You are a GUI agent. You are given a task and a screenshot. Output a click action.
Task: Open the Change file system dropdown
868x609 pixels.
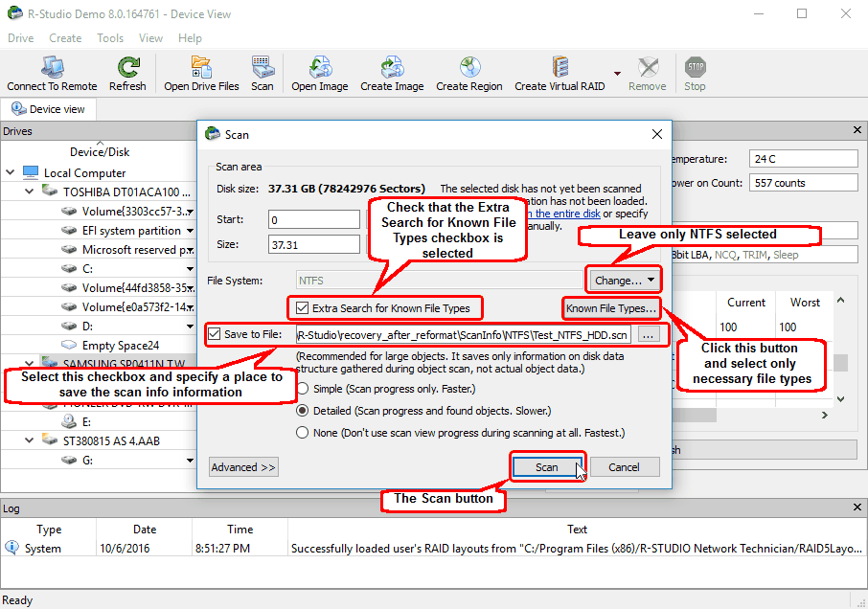[624, 281]
